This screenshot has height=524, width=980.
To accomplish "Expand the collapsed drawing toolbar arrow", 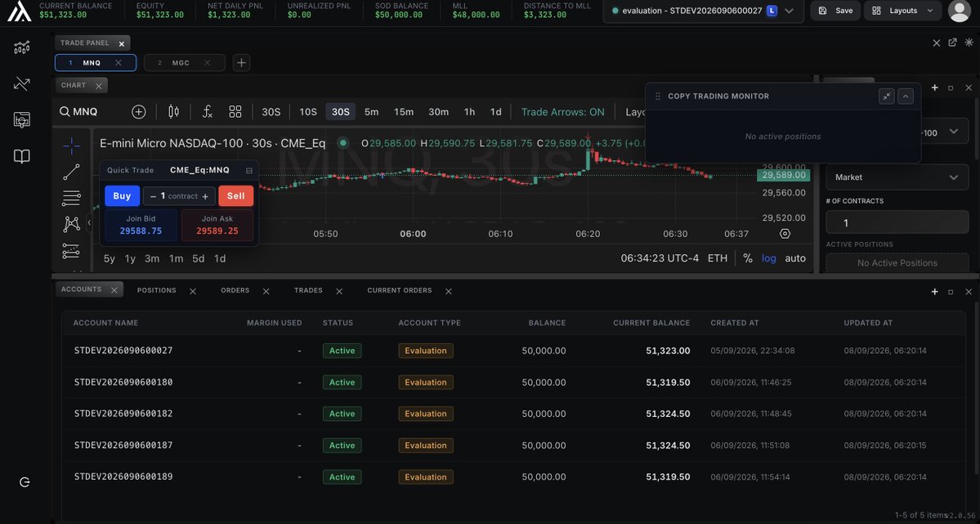I will tap(89, 222).
